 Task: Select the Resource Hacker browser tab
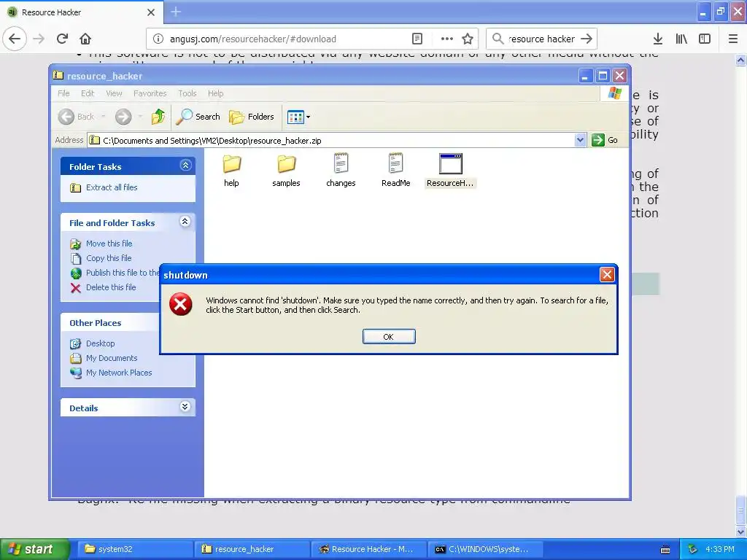81,12
